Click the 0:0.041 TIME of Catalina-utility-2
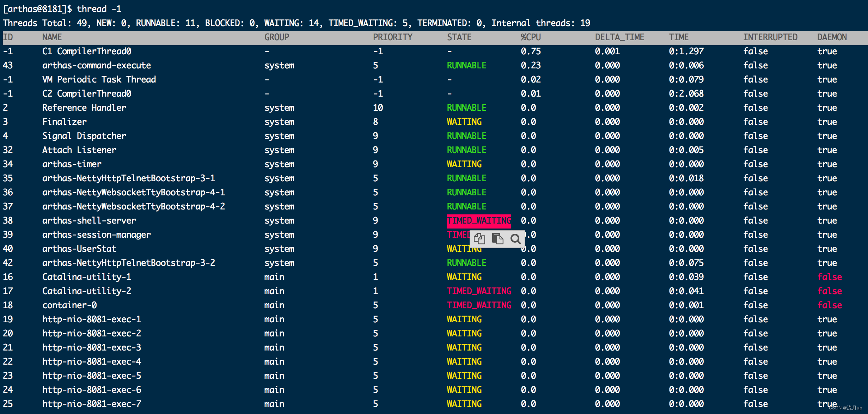 (686, 291)
